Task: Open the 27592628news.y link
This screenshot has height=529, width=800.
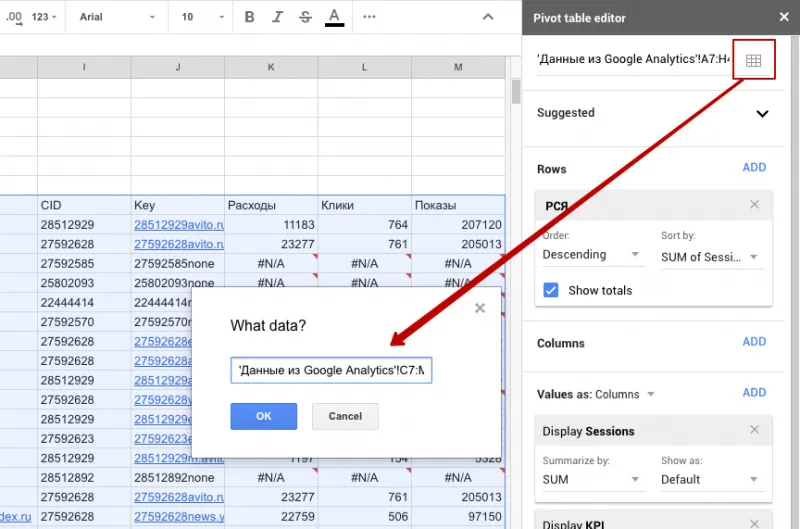Action: 179,516
